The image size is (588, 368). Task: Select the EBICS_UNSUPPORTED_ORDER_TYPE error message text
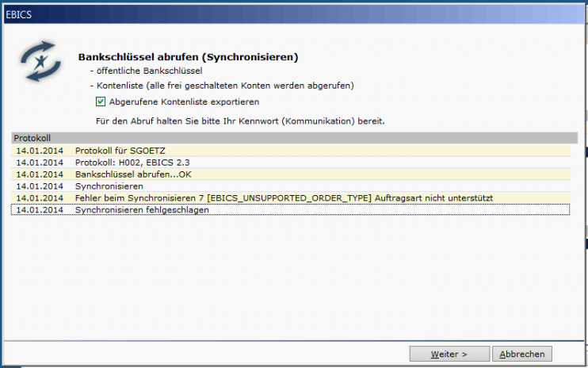point(284,198)
